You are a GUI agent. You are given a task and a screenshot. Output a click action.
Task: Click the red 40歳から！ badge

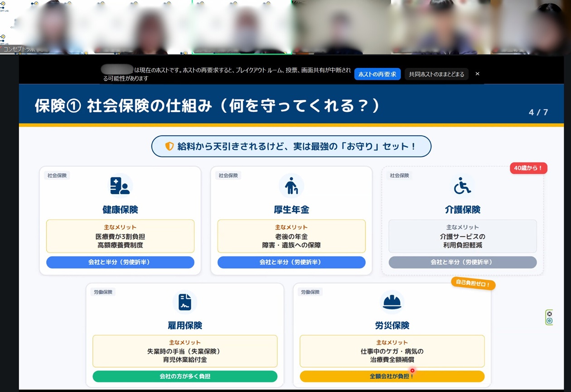click(528, 168)
